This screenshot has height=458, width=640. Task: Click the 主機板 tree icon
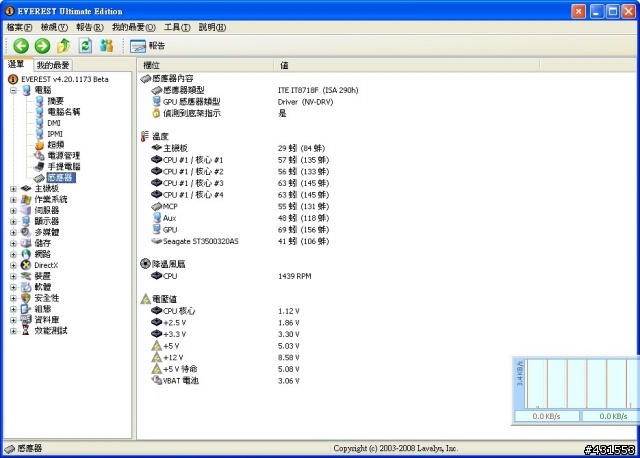tap(26, 189)
